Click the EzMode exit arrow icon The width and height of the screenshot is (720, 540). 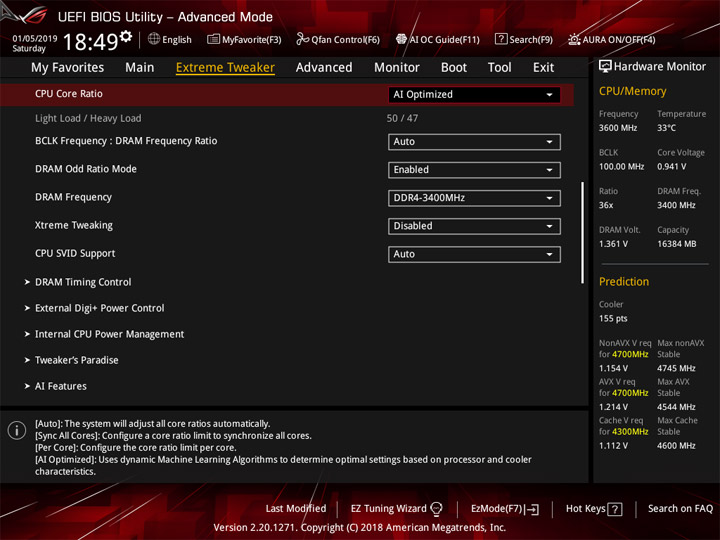point(533,509)
